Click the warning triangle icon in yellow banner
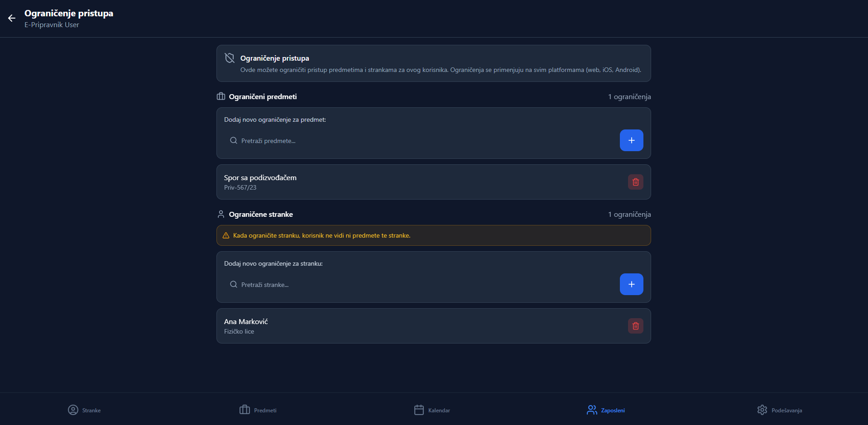The image size is (868, 425). tap(226, 235)
